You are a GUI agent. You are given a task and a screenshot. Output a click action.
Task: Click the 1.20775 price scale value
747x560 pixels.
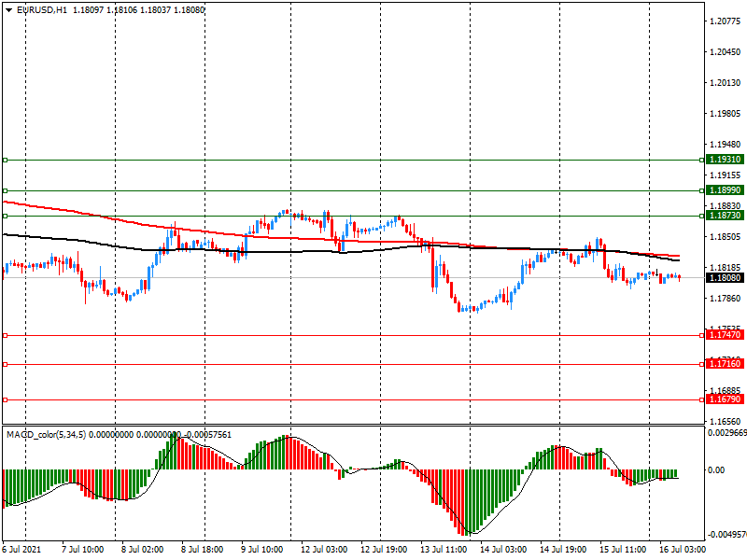(724, 21)
